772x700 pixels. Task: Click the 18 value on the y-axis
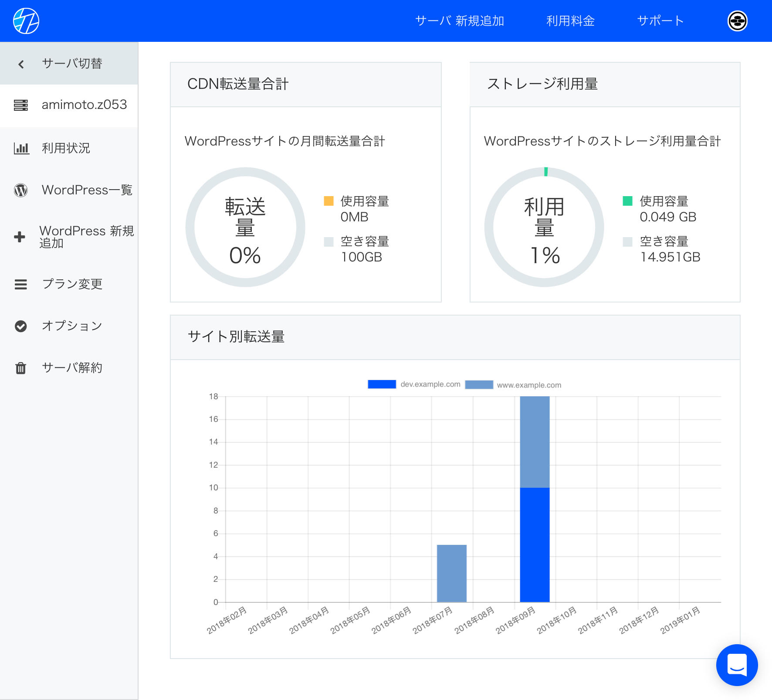click(x=213, y=397)
